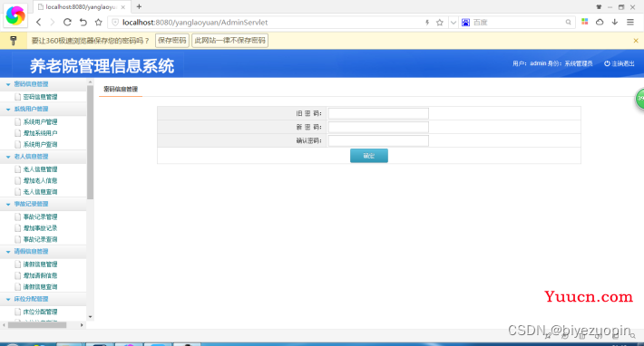644x346 pixels.
Task: Open 增加系统用户 sidebar menu item
Action: (40, 133)
